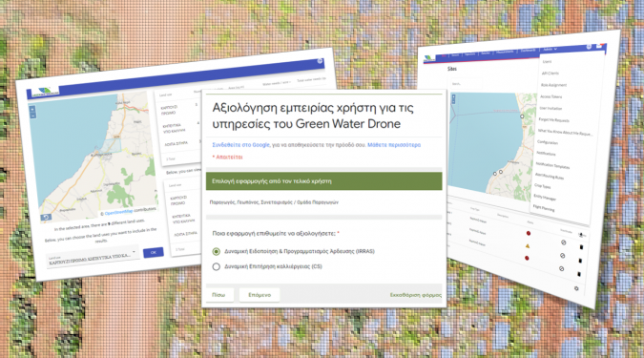Open Users from the Admin menu

point(547,62)
